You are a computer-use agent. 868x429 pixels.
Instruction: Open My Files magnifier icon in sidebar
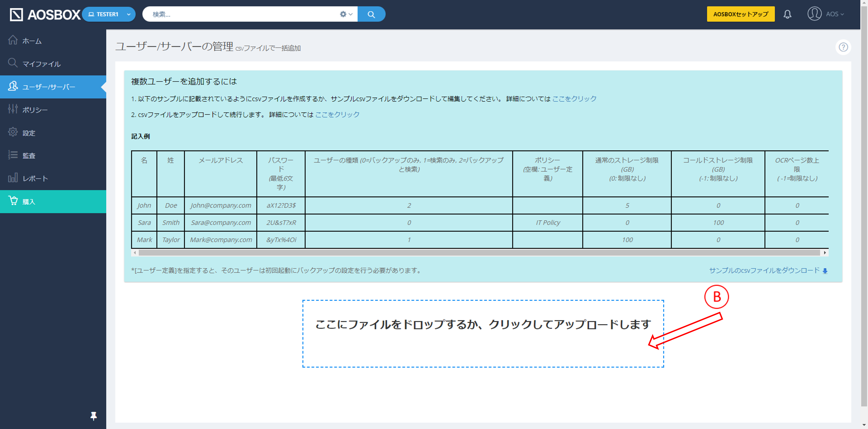[13, 63]
